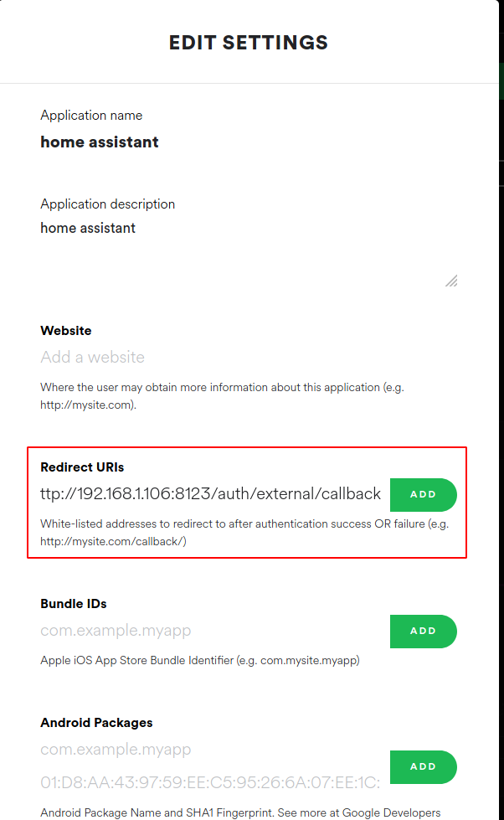Screen dimensions: 504x820
Task: Focus the Android package name field
Action: point(211,750)
